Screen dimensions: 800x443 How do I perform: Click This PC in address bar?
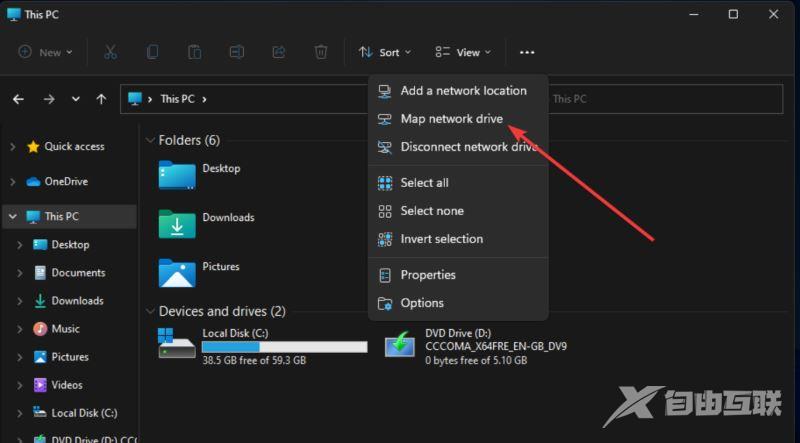pos(178,99)
